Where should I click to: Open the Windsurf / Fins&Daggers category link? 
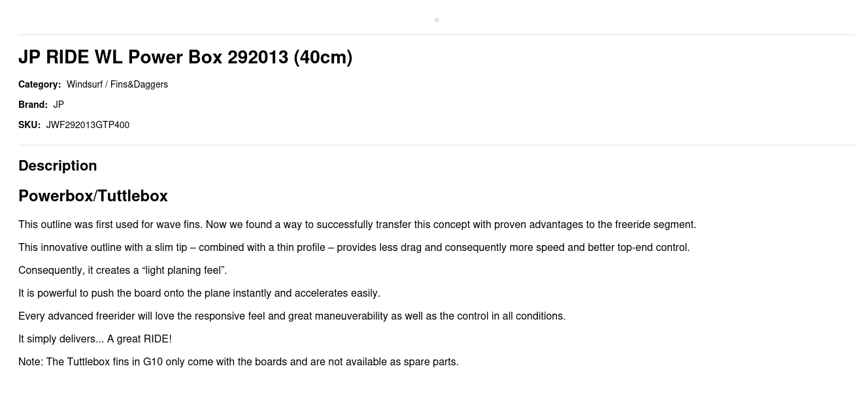(117, 84)
